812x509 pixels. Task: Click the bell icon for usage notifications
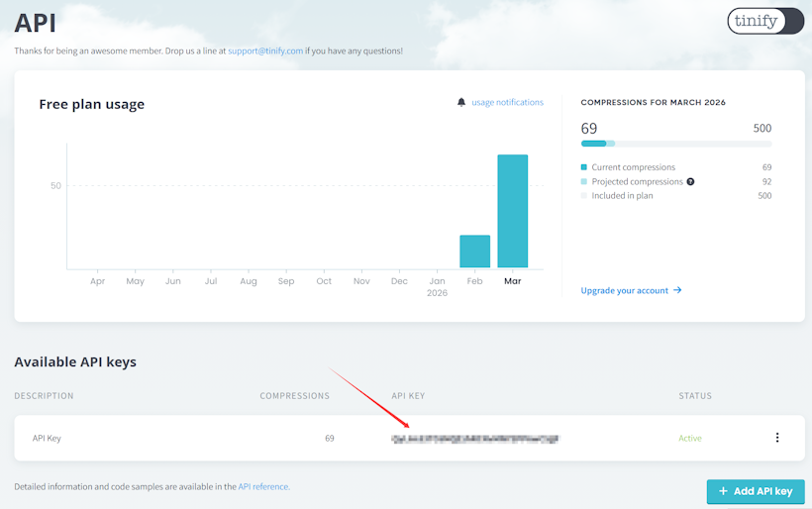point(461,102)
